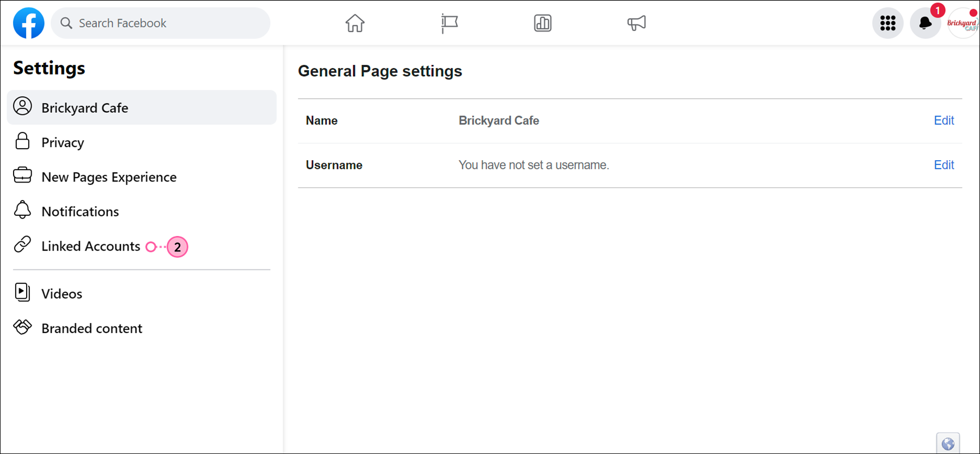Click the Search Facebook field
Screen dimensions: 980x454
161,23
